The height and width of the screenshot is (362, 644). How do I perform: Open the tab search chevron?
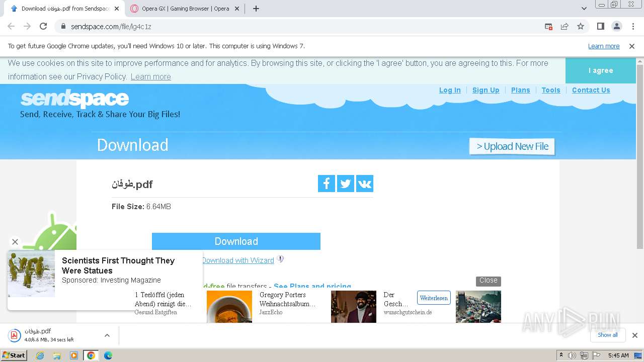click(x=584, y=9)
